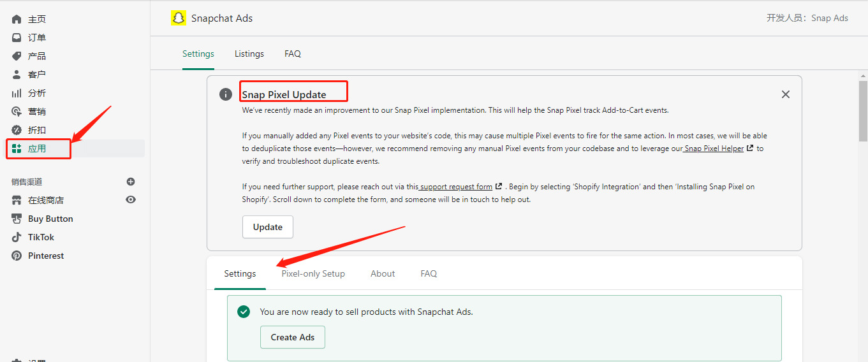Image resolution: width=868 pixels, height=362 pixels.
Task: Click page vertical scrollbar thumb
Action: (863, 110)
